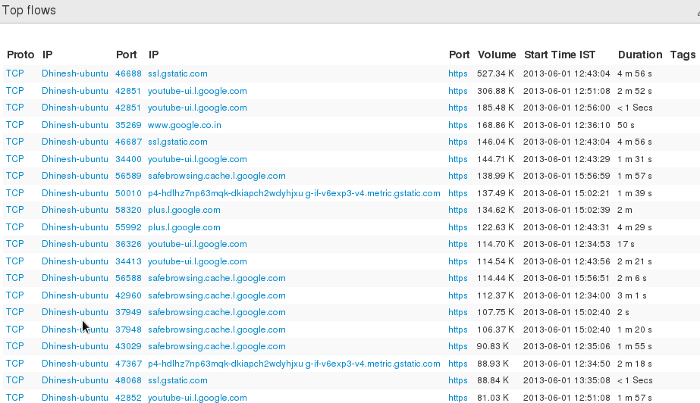This screenshot has width=700, height=403.
Task: Click port 34413 link
Action: [128, 261]
